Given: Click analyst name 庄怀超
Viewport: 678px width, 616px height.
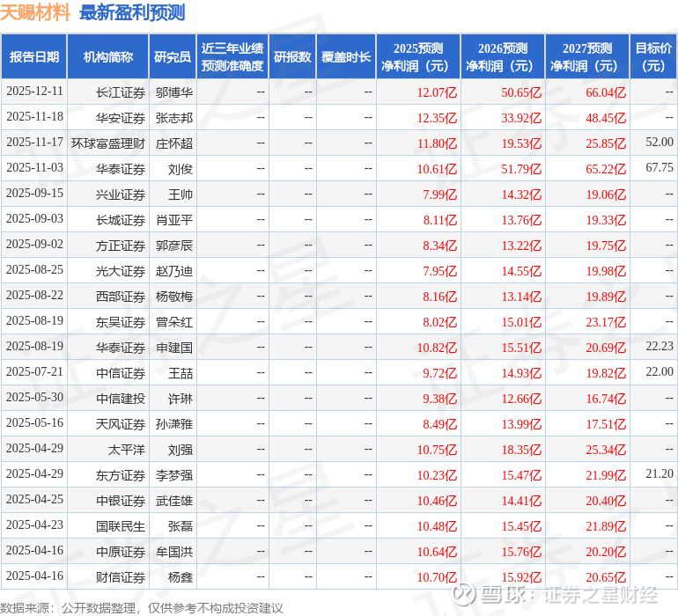Looking at the screenshot, I should tap(173, 143).
